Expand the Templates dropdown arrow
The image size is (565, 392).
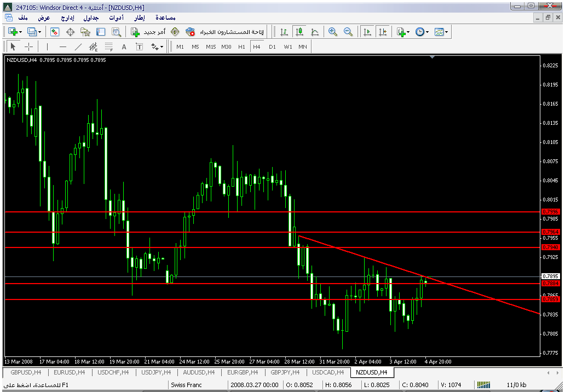point(447,32)
